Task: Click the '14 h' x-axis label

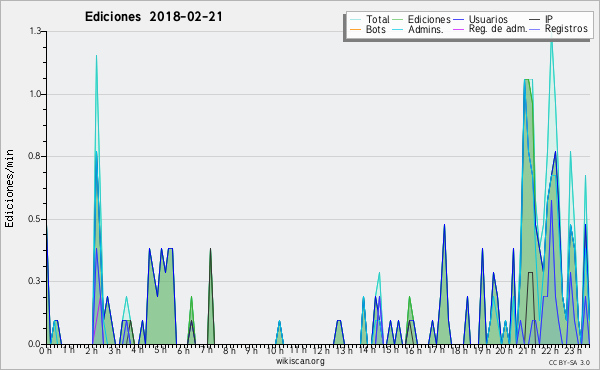Action: click(x=367, y=350)
